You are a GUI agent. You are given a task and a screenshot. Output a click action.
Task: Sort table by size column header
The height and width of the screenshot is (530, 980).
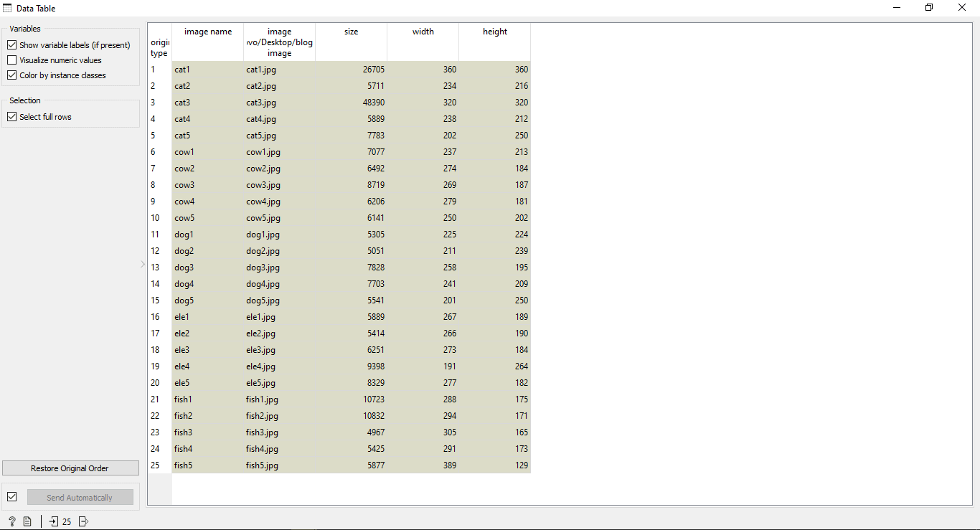click(351, 32)
